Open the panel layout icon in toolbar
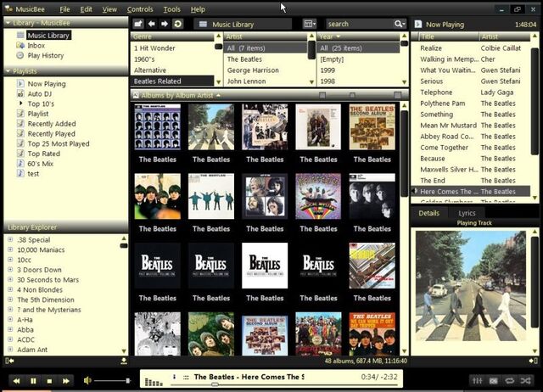Screen dimensions: 543x392 pyautogui.click(x=309, y=24)
